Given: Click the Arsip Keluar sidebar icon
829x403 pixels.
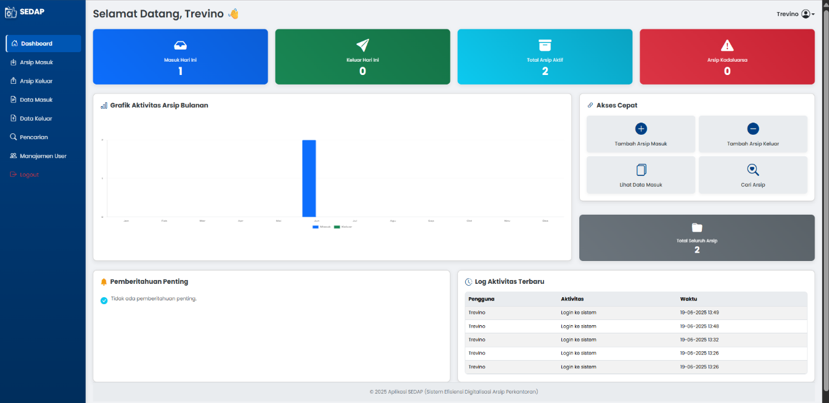Looking at the screenshot, I should pyautogui.click(x=14, y=81).
